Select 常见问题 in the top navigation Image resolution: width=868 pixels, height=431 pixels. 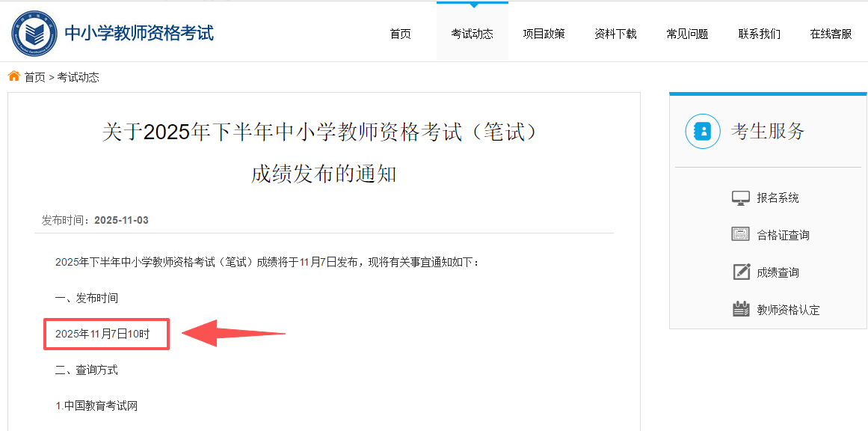(x=687, y=34)
